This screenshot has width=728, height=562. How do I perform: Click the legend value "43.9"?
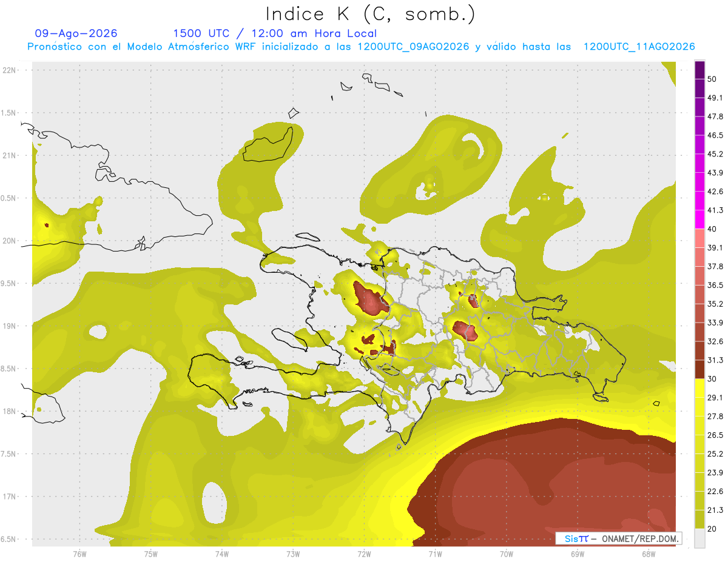[715, 173]
